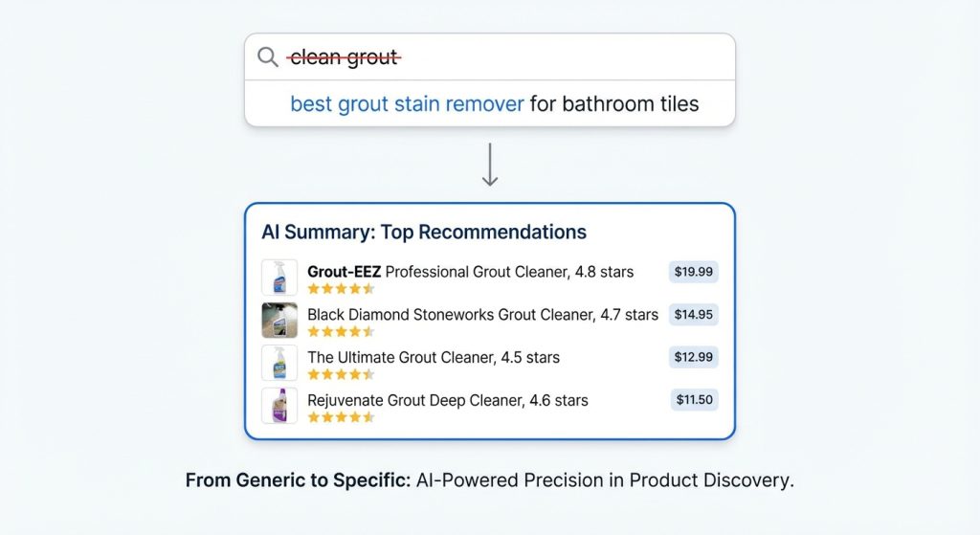980x535 pixels.
Task: Click the downward arrow between panels
Action: pos(490,165)
